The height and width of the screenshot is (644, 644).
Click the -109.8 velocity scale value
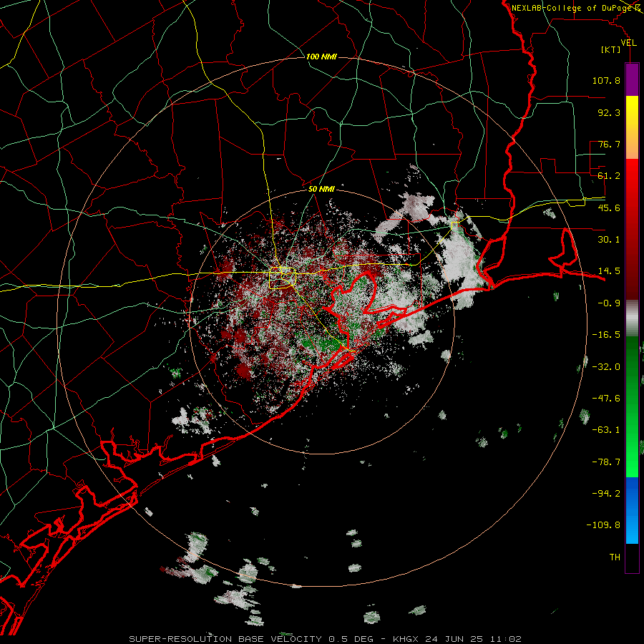point(603,525)
